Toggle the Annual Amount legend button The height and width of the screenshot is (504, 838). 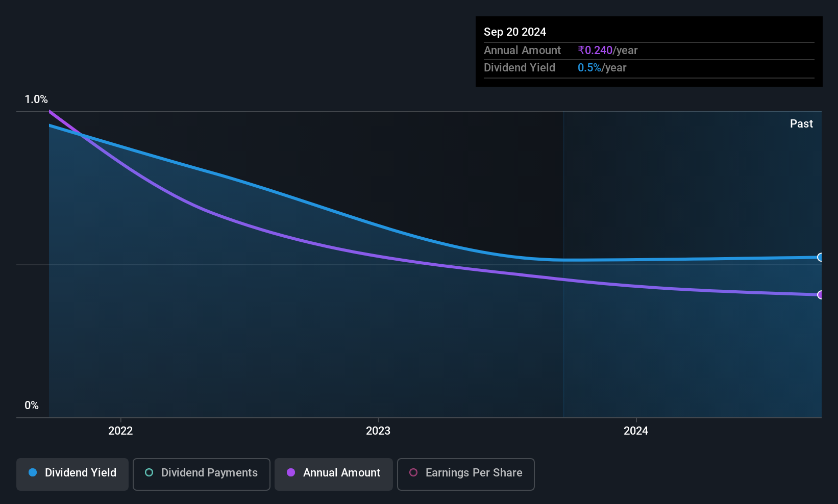tap(334, 474)
